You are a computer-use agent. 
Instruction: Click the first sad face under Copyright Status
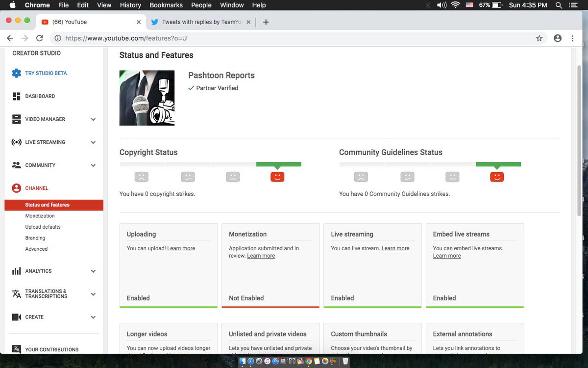[141, 177]
